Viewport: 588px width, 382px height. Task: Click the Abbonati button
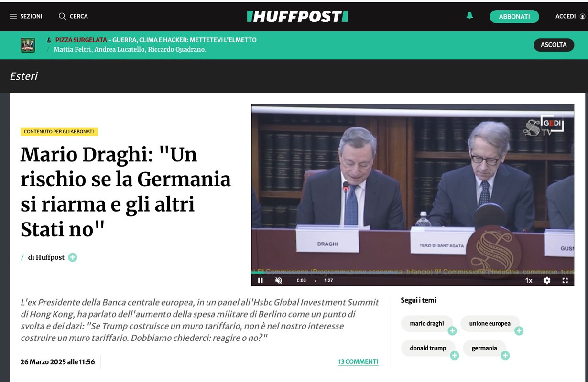tap(514, 16)
